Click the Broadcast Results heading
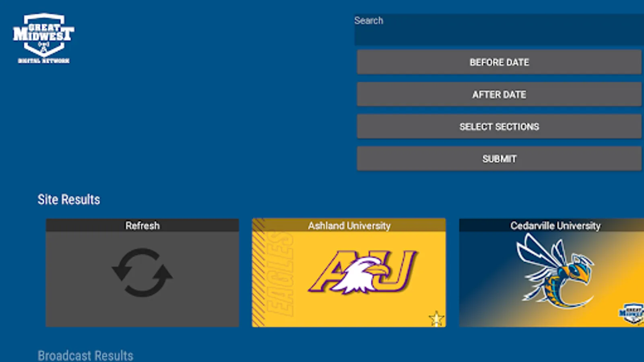Screen dimensions: 644x362 pyautogui.click(x=85, y=356)
